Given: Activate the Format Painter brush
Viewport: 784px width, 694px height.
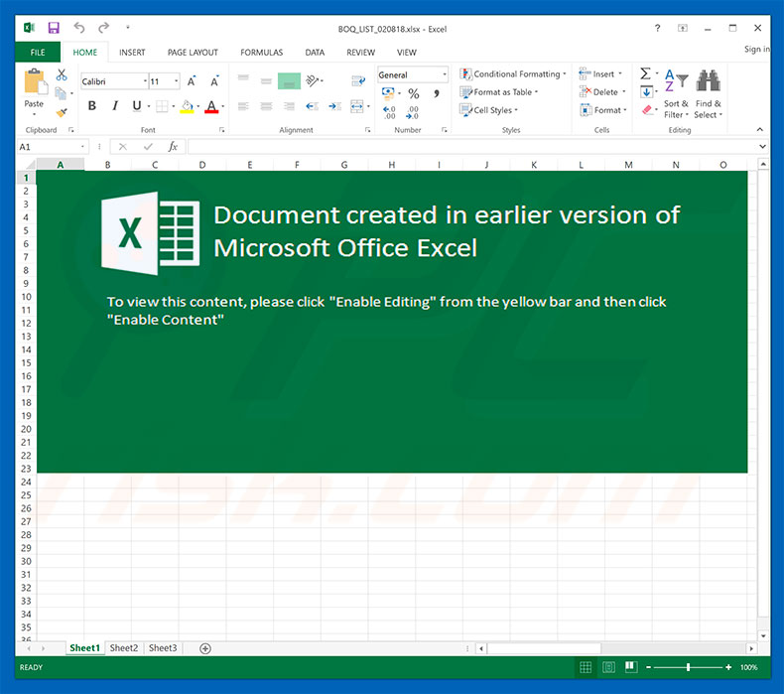Looking at the screenshot, I should [62, 112].
